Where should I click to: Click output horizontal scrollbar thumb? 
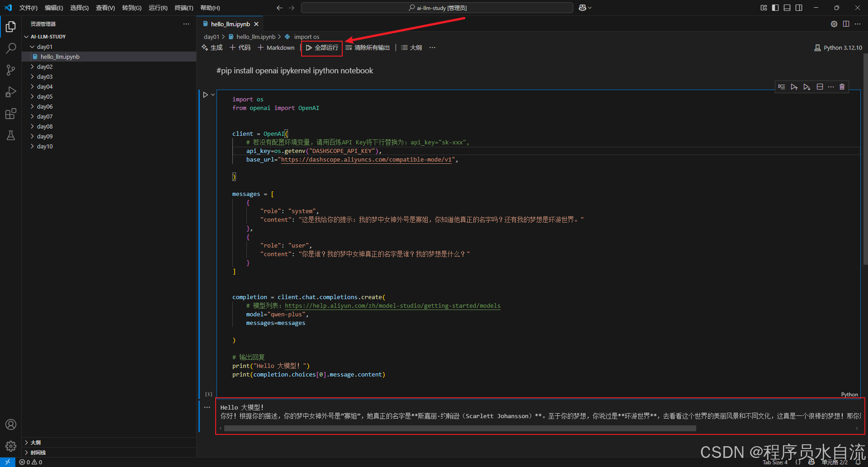click(460, 429)
